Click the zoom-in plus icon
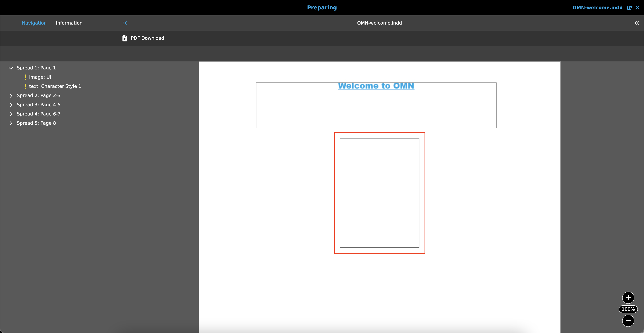The image size is (644, 333). pos(628,298)
